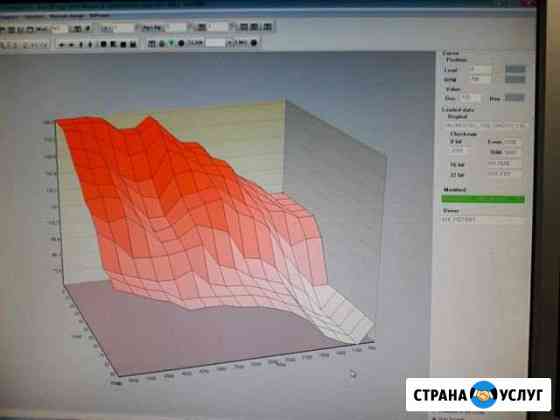Screen dimensions: 560x420
Task: Click the empty input field in second toolbar row
Action: pos(215,43)
